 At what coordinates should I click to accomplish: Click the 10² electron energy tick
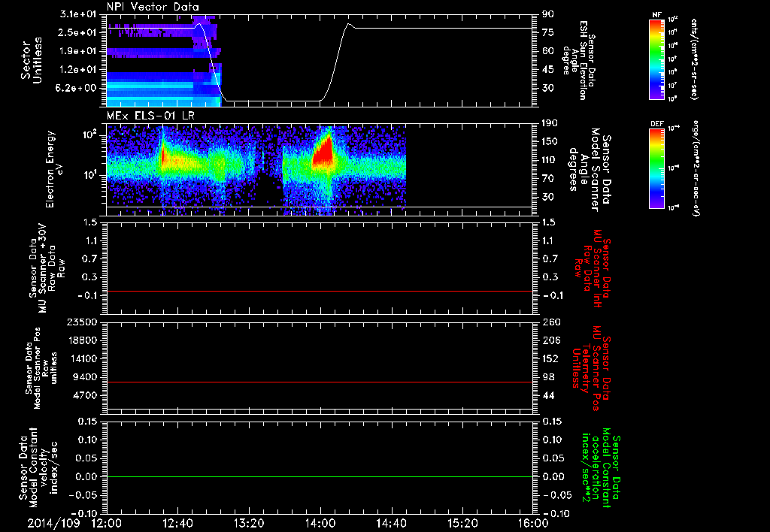[89, 135]
